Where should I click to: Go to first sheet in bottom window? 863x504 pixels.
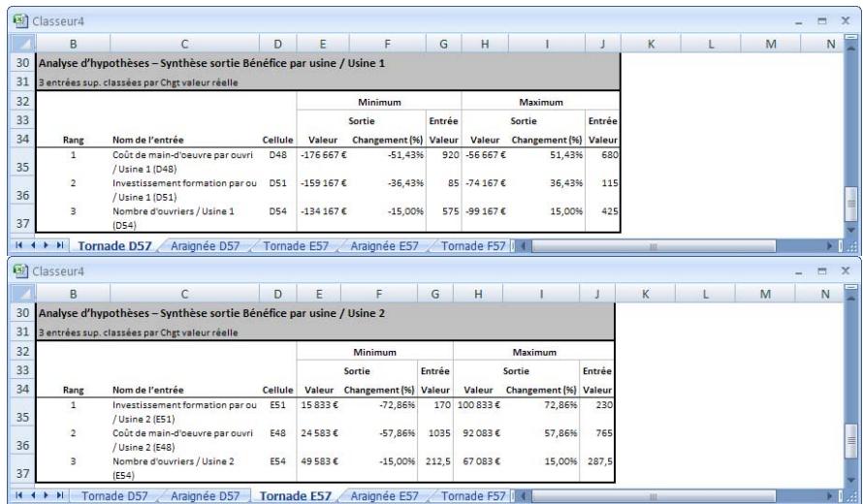point(19,495)
